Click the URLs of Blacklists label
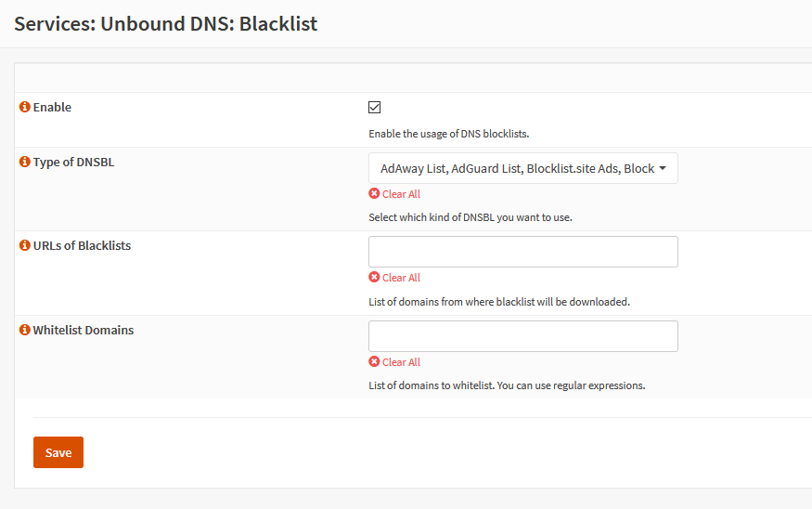This screenshot has width=812, height=509. (83, 246)
